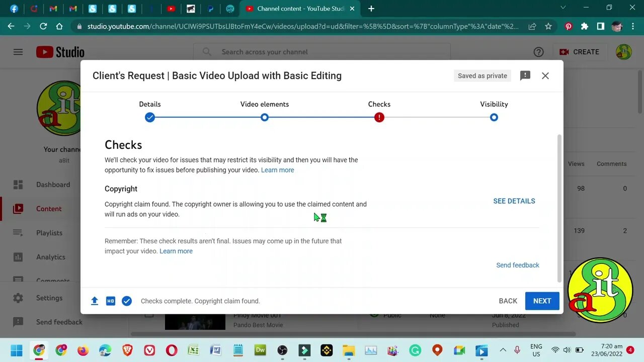Open Learn more link after Remember note

pyautogui.click(x=176, y=251)
